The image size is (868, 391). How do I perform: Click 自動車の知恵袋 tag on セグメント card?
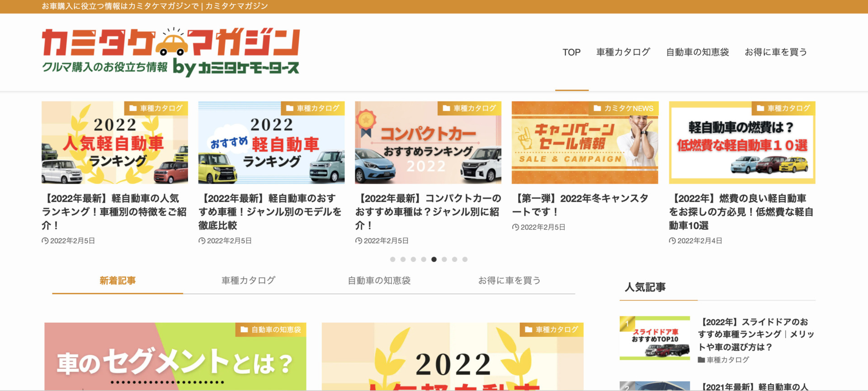pos(271,329)
